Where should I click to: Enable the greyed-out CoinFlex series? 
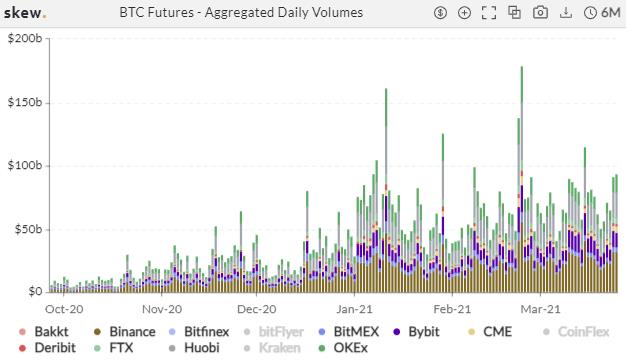(x=576, y=331)
